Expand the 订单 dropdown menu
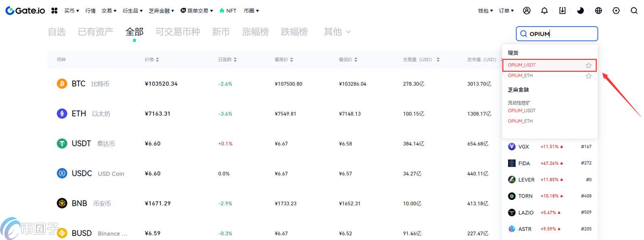 click(x=506, y=11)
